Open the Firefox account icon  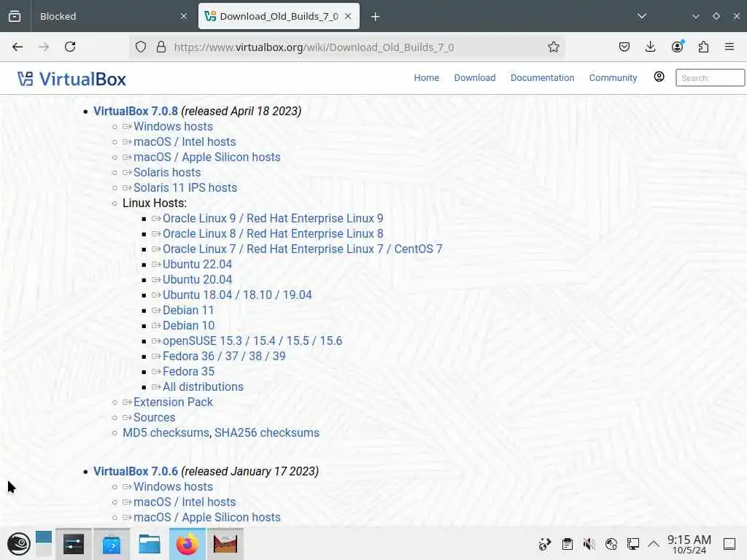click(x=677, y=47)
